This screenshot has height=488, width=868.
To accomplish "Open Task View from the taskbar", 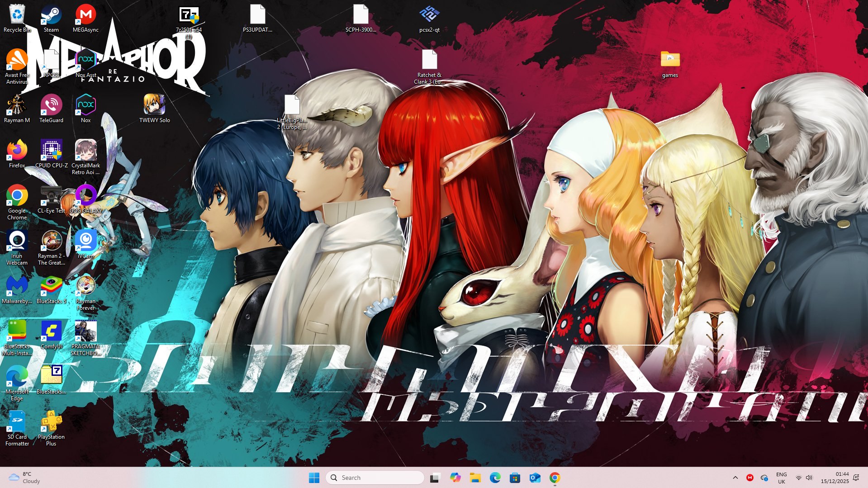I will click(435, 478).
